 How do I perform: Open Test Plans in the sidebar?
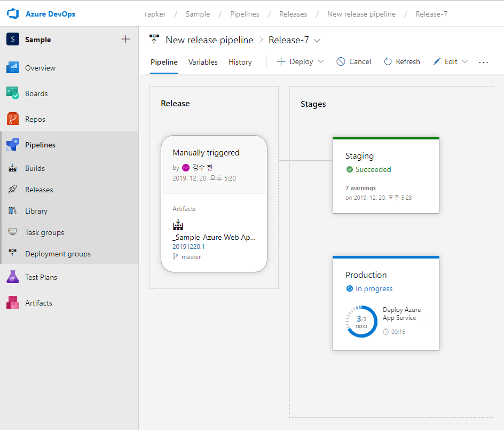click(69, 277)
